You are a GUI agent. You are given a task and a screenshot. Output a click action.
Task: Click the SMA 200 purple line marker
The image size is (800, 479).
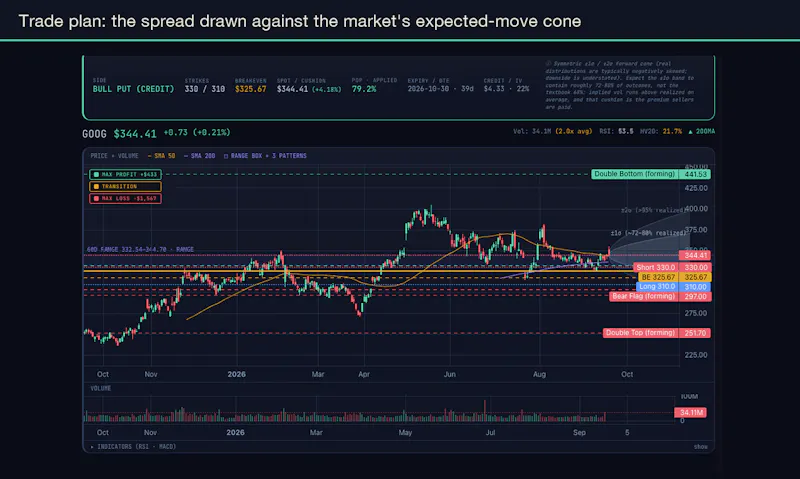186,156
